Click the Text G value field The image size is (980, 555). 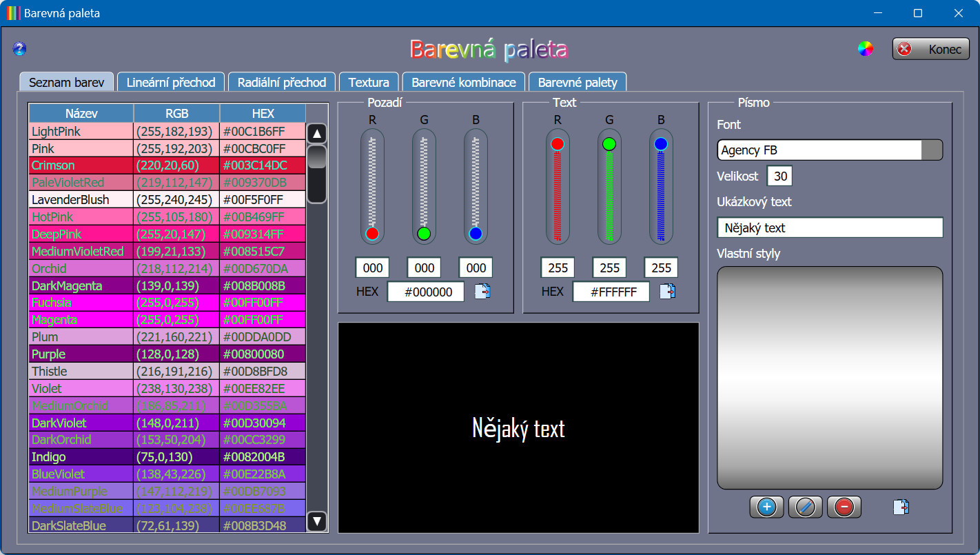[610, 268]
